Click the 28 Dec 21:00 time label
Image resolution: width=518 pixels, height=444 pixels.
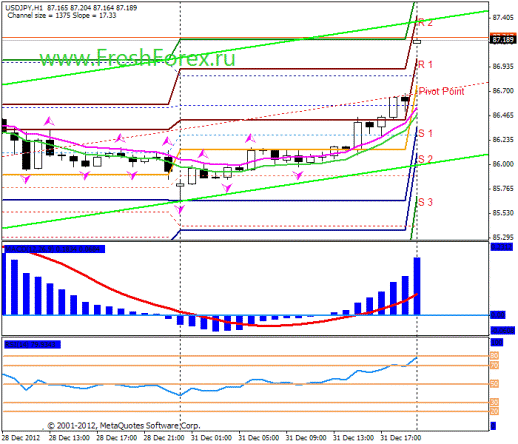(x=164, y=438)
